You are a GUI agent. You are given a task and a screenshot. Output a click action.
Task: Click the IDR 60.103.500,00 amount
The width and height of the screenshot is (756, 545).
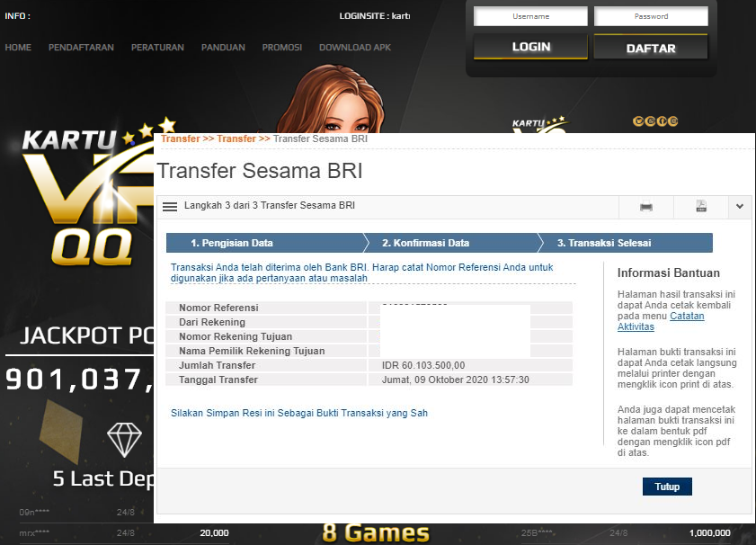tap(423, 365)
